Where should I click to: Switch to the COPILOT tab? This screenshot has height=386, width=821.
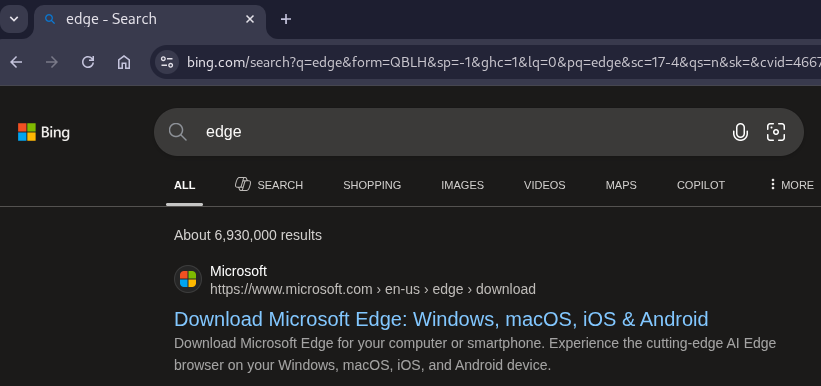tap(701, 185)
